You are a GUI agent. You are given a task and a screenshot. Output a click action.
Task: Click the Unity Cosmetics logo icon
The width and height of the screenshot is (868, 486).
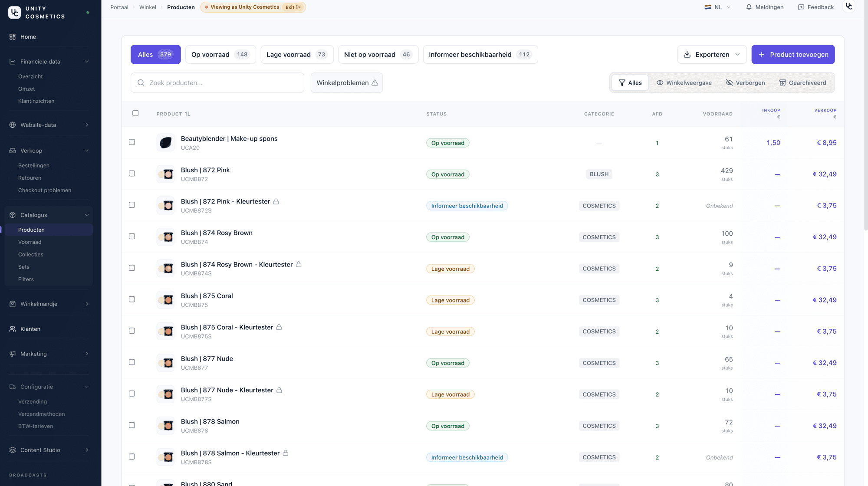14,12
